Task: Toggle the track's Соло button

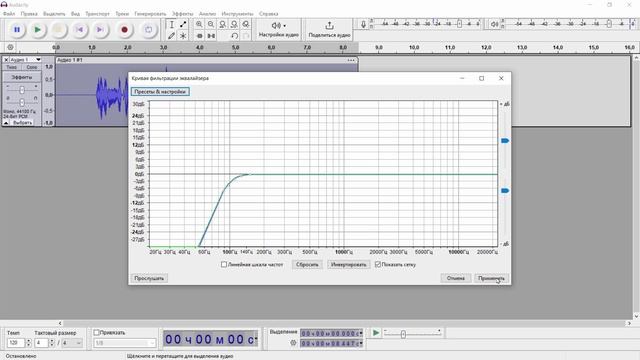Action: [x=31, y=67]
